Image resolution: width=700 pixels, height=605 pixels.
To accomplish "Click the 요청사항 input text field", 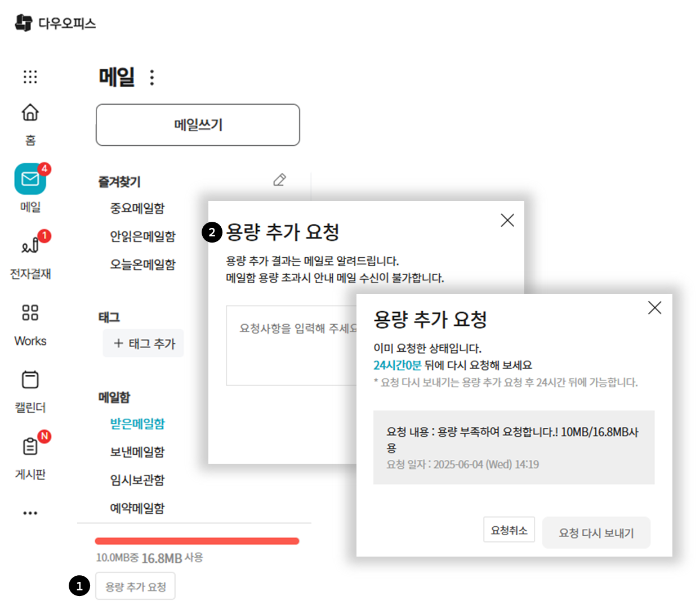I will 291,344.
